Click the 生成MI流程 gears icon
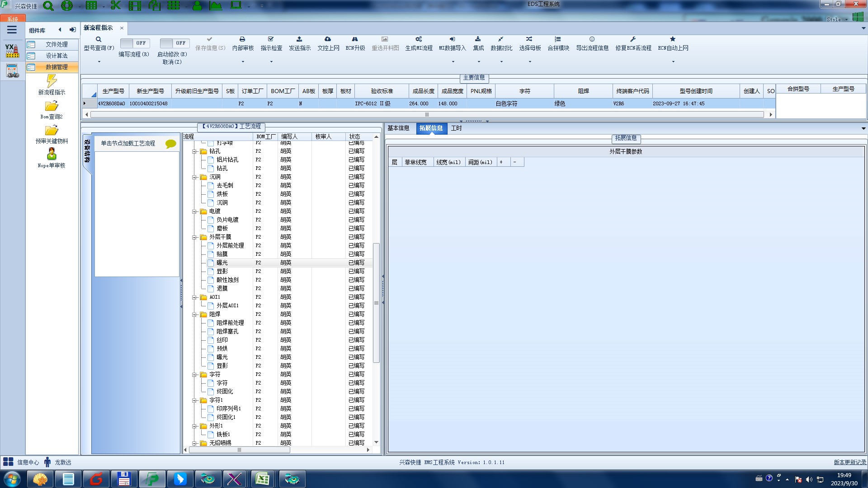868x488 pixels. (419, 39)
